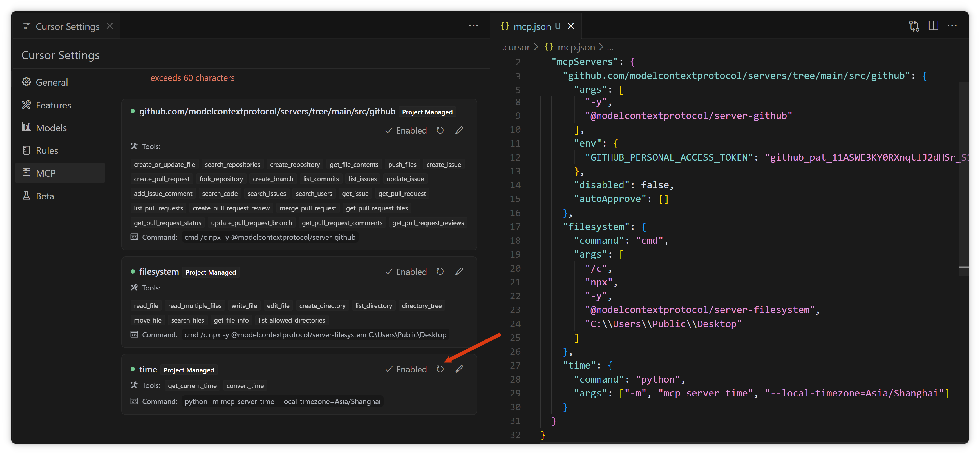The height and width of the screenshot is (455, 980).
Task: Refresh the time MCP server
Action: 440,369
